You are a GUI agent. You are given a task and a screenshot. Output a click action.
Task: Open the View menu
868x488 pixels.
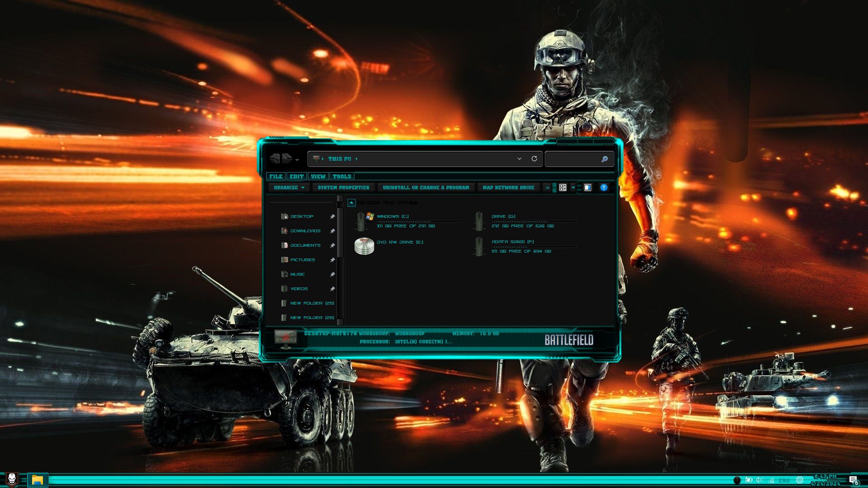318,177
